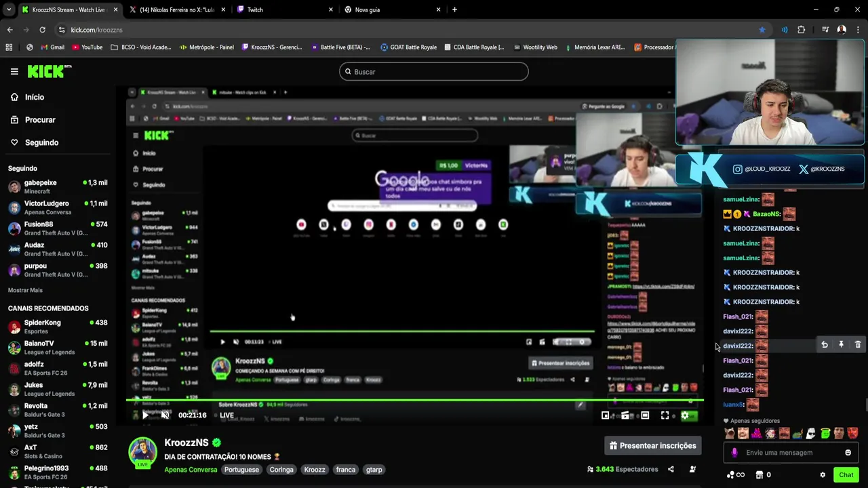Pin the highlighted davixl222 chat message
This screenshot has width=868, height=488.
(x=841, y=345)
